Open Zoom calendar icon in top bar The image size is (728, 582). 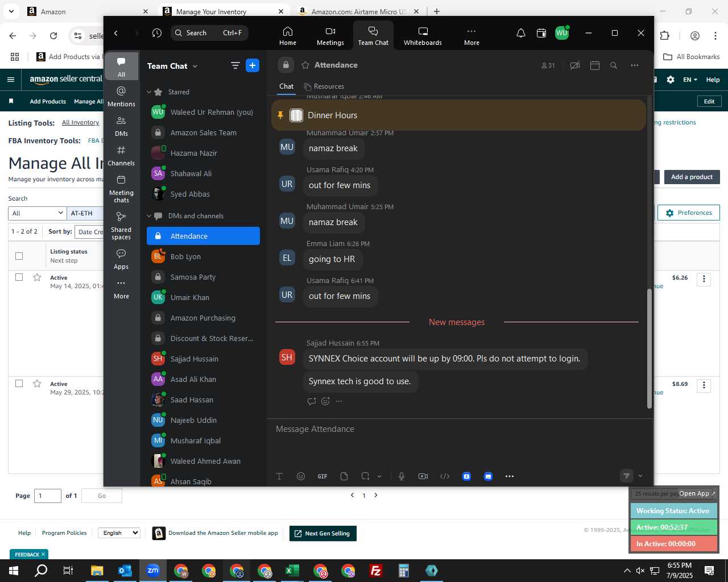(x=541, y=33)
